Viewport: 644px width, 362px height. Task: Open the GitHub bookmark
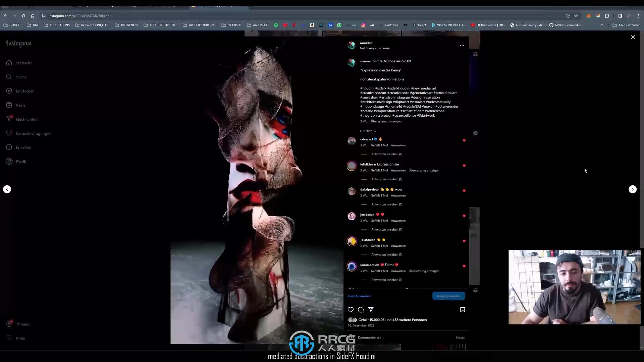(x=566, y=25)
